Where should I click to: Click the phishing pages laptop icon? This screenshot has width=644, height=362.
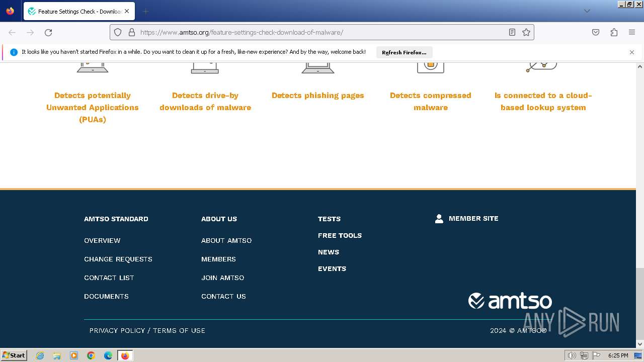click(318, 67)
